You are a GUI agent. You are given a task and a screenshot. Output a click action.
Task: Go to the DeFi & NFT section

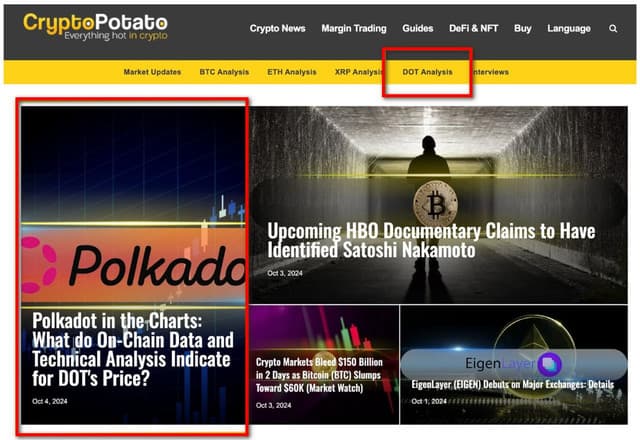click(x=475, y=29)
